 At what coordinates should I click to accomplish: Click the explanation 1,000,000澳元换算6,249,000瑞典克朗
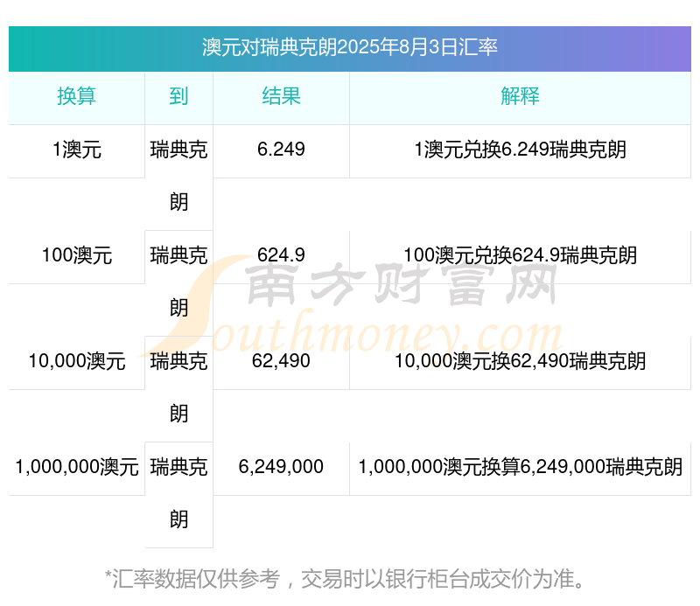coord(520,467)
